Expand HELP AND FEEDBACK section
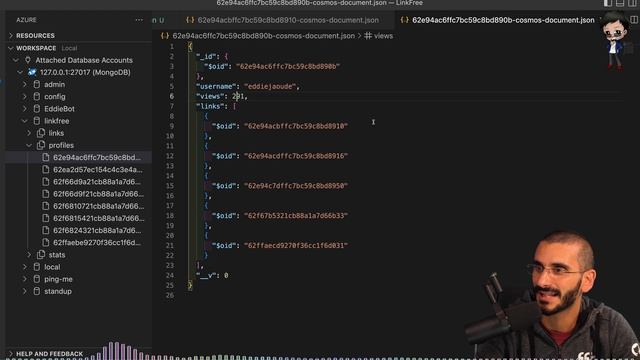640x360 pixels. [11, 353]
